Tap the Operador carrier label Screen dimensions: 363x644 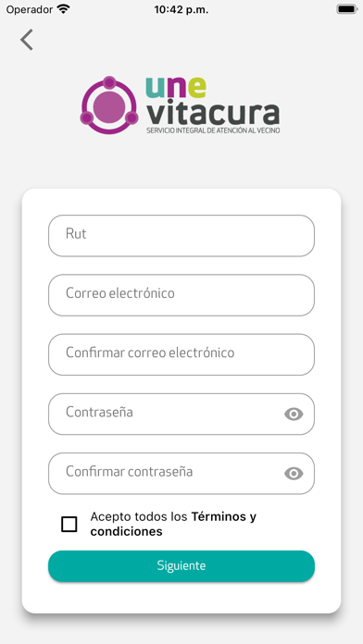[29, 10]
